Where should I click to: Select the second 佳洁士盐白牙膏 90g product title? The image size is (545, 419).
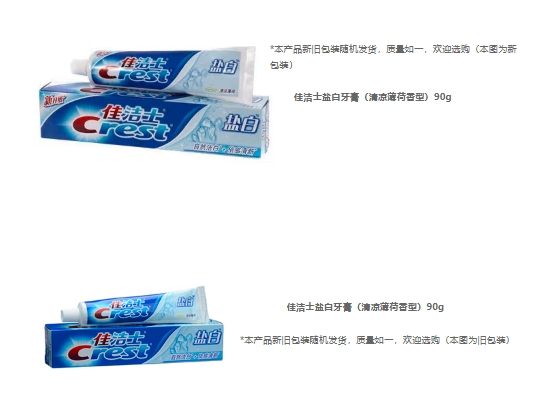tap(365, 307)
